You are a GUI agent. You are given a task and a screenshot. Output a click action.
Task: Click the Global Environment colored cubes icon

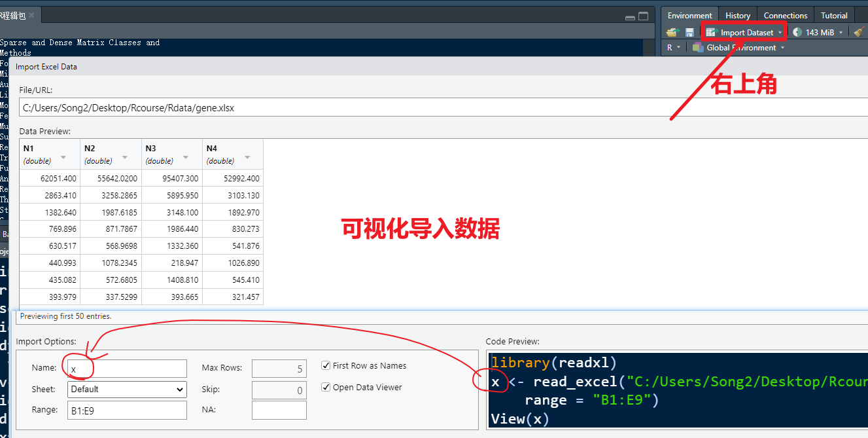point(698,48)
